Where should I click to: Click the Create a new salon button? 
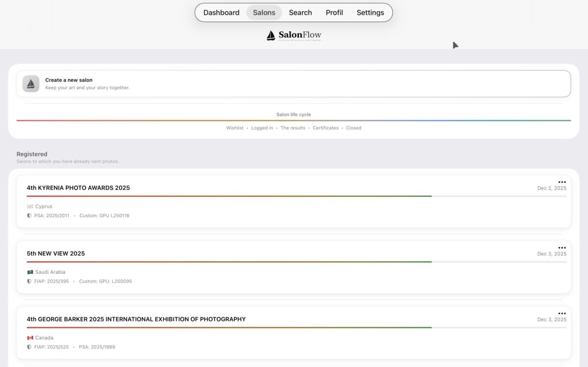[x=294, y=84]
